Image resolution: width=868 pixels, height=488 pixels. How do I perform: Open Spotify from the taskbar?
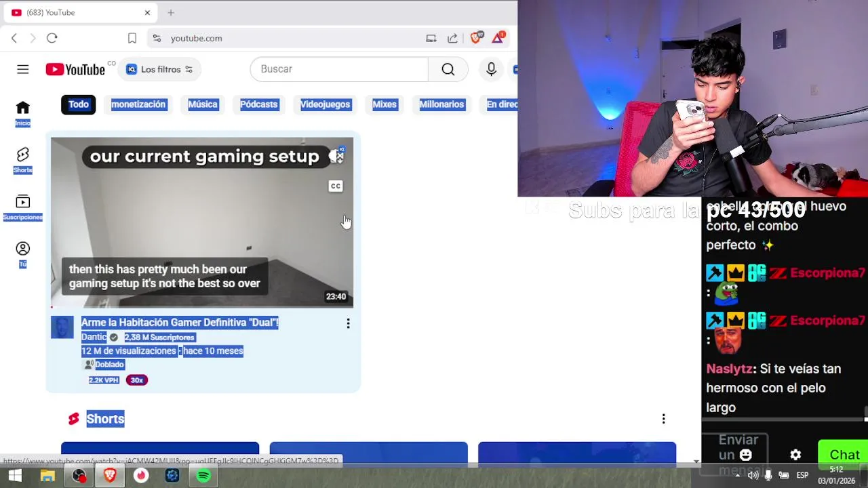tap(203, 476)
